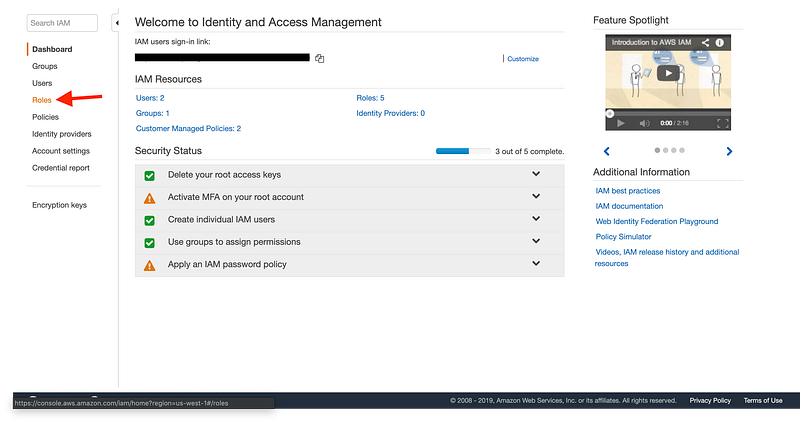Click the video time 0:00 / 2:16
The width and height of the screenshot is (800, 424).
click(674, 123)
